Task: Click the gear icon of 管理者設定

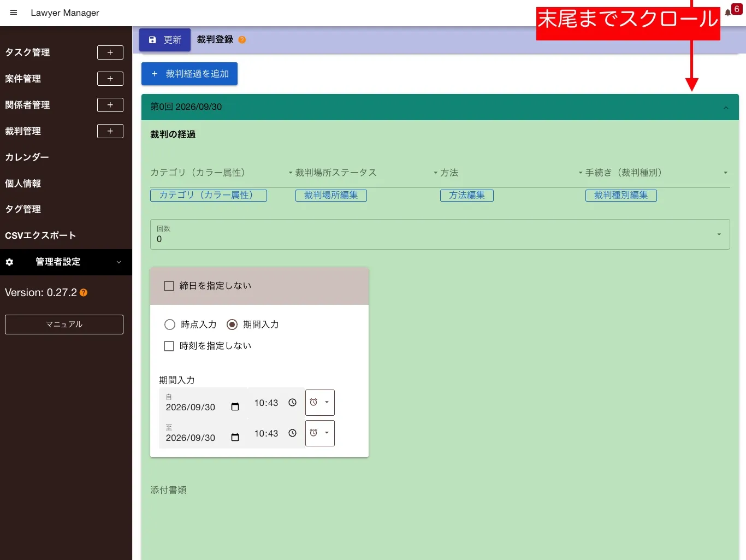Action: 9,262
